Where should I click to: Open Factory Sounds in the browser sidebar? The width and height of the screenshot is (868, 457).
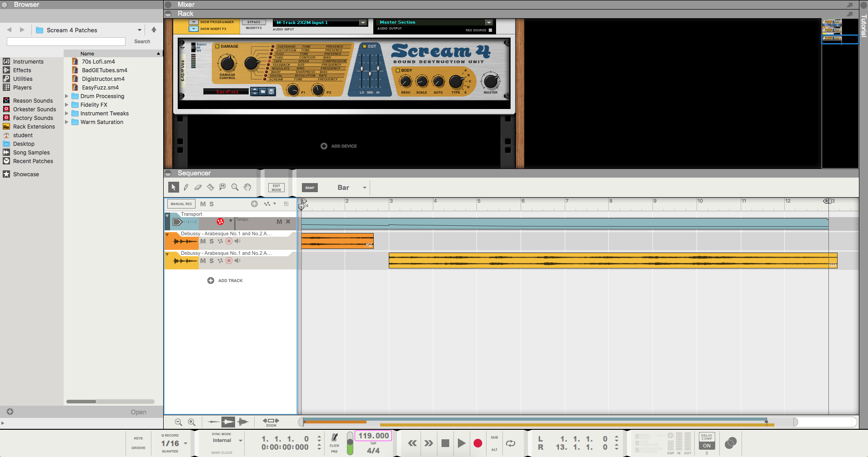tap(28, 118)
